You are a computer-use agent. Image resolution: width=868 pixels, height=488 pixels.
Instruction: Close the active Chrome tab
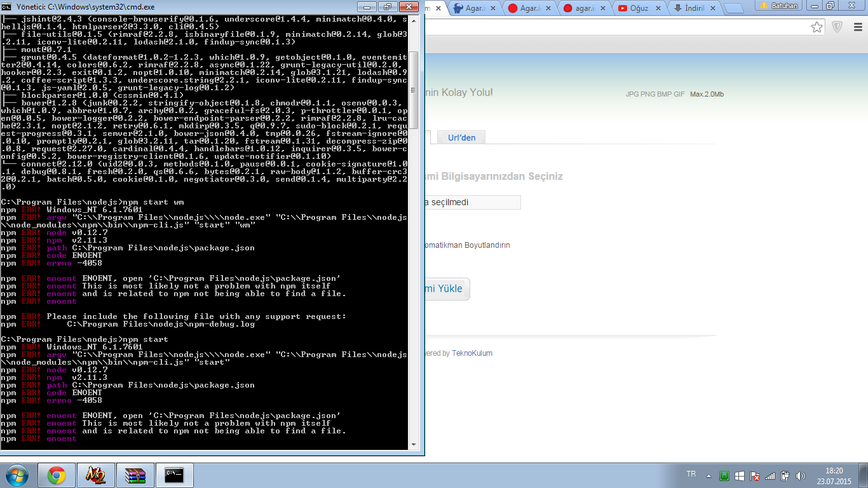(438, 8)
